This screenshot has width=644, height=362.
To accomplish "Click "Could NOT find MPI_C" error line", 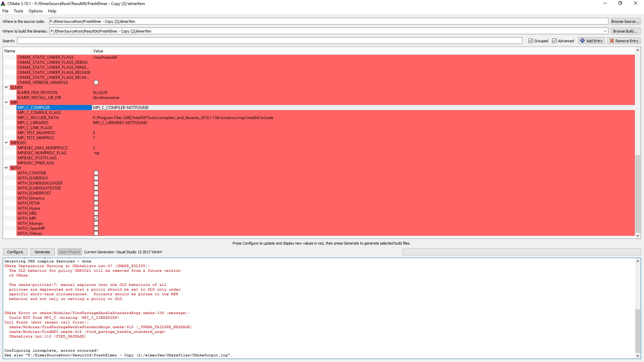I will pyautogui.click(x=64, y=317).
